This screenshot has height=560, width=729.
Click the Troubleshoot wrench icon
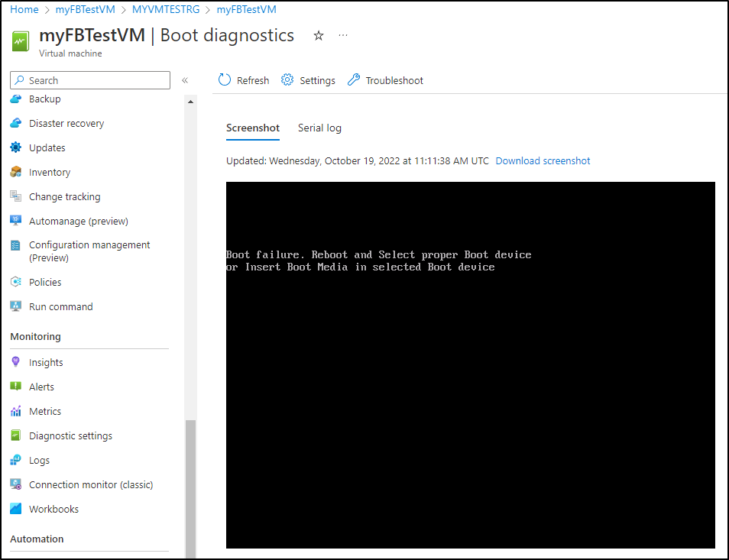[x=354, y=80]
